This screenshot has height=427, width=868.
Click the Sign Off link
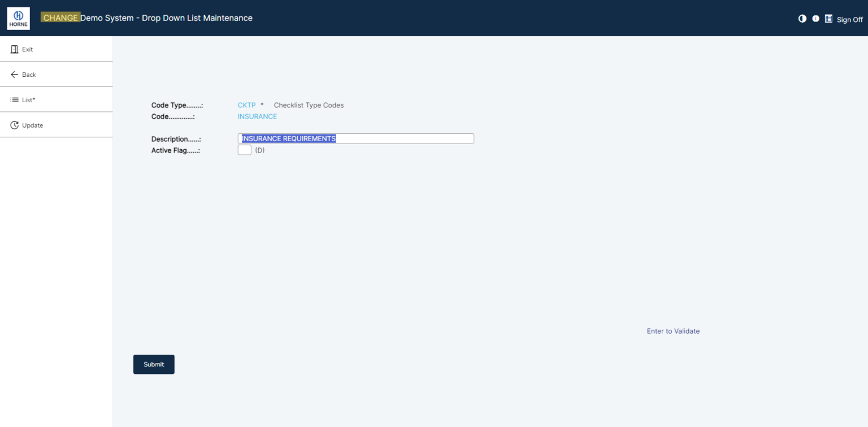849,20
